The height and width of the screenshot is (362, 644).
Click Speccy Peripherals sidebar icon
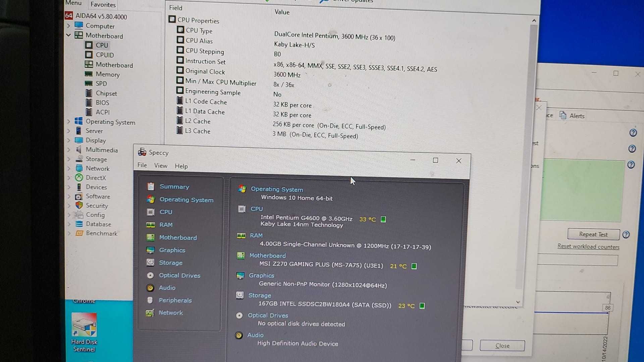click(x=150, y=300)
